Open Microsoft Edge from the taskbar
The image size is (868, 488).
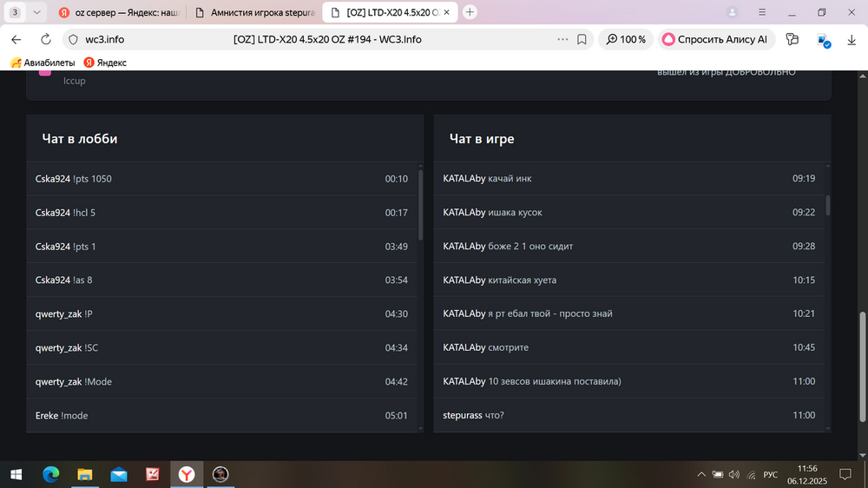pos(50,474)
